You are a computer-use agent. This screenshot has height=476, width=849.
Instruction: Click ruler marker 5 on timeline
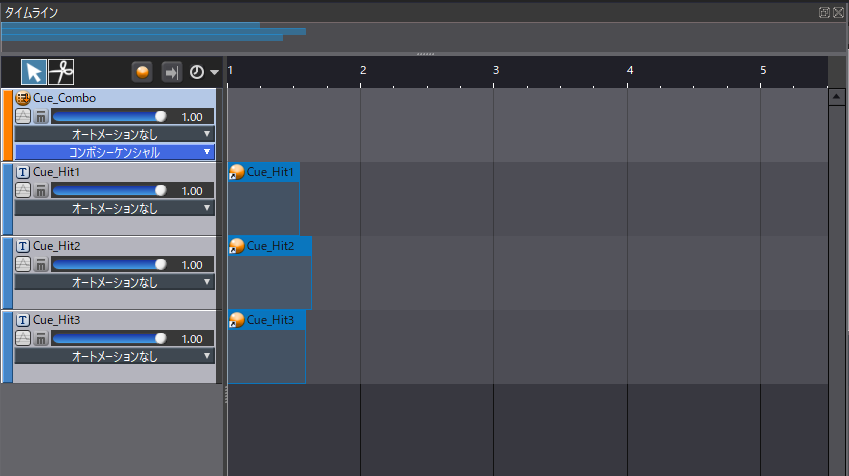763,70
